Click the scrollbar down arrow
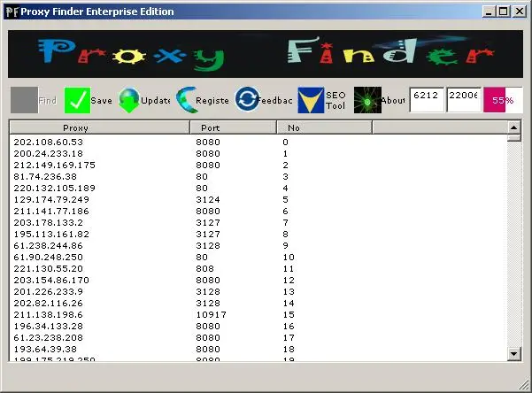Screen dimensions: 532x393 pyautogui.click(x=513, y=354)
